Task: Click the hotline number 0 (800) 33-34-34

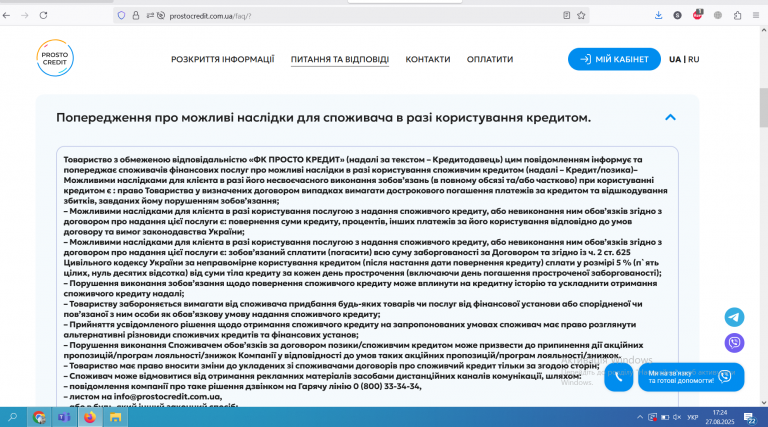Action: tap(386, 386)
